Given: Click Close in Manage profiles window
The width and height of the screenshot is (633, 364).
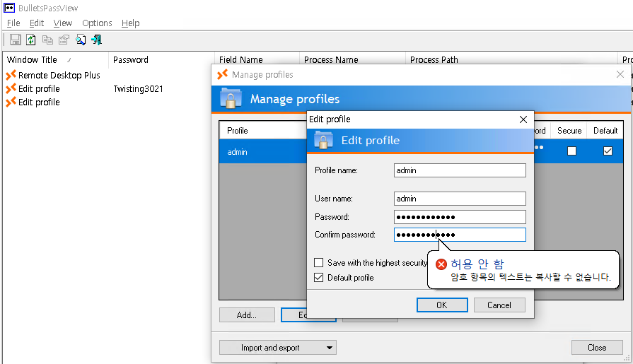Looking at the screenshot, I should pos(597,348).
